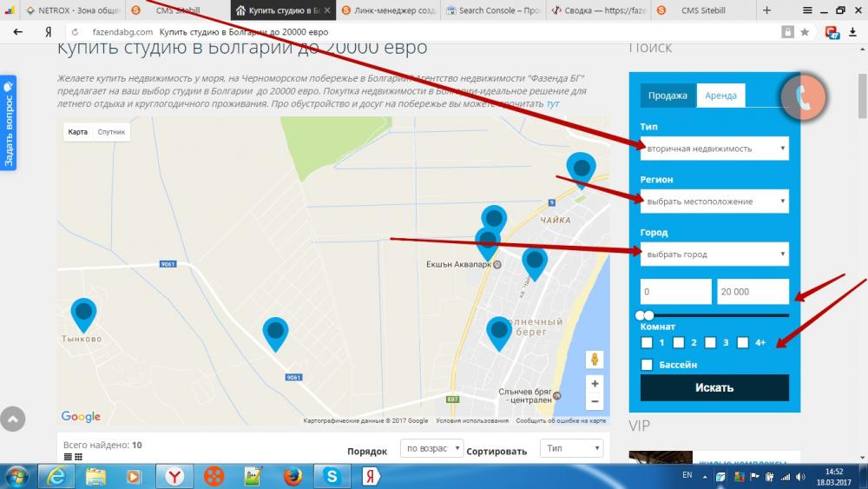Open the Тип dropdown 'вторичная недвижимость'
Screen dimensions: 868x489
pos(714,149)
